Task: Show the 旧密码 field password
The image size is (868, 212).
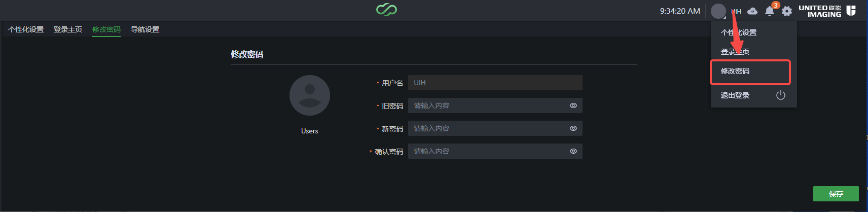Action: click(573, 105)
